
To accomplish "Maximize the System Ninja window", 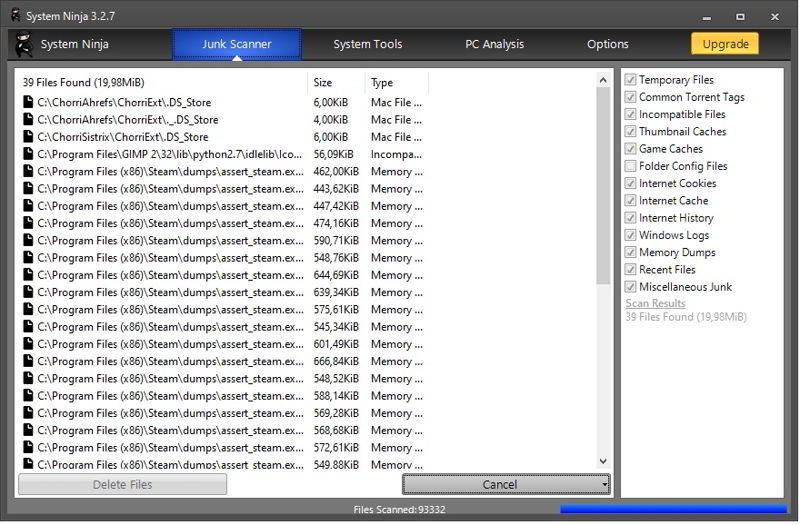I will coord(740,17).
